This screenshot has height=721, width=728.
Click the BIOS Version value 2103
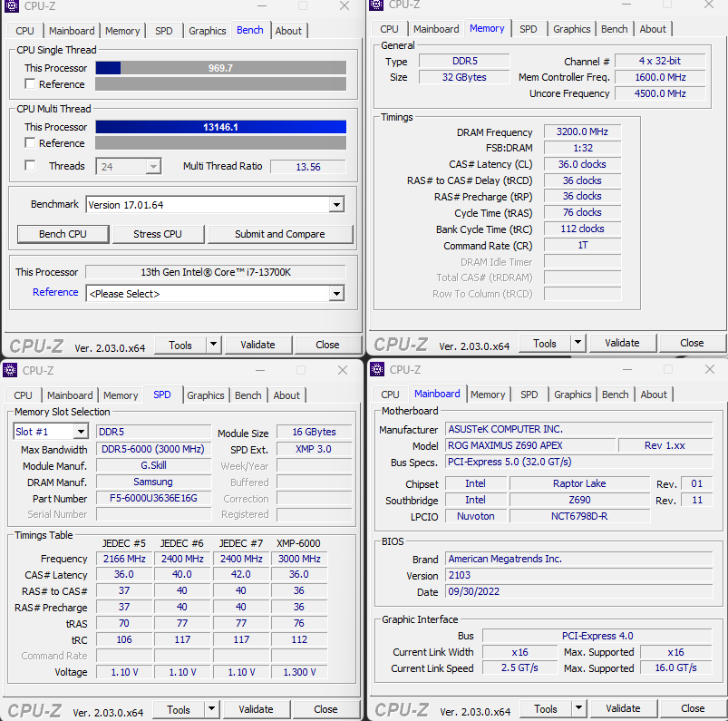[x=579, y=575]
